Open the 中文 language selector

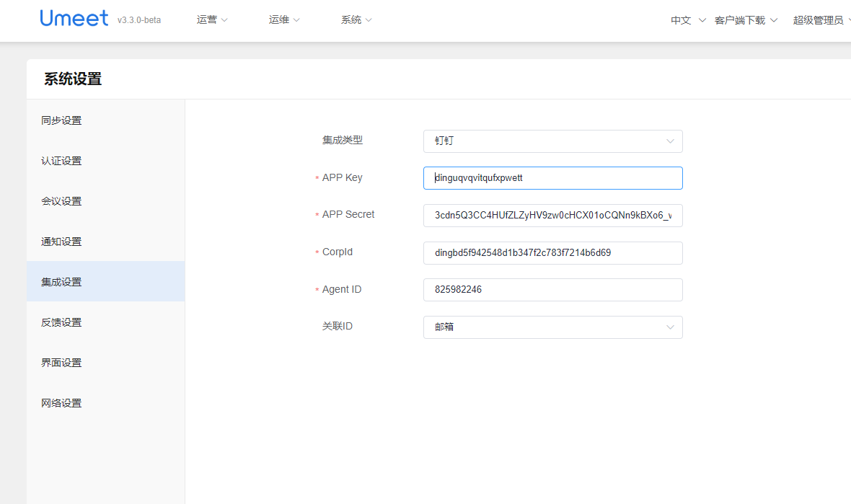point(687,20)
